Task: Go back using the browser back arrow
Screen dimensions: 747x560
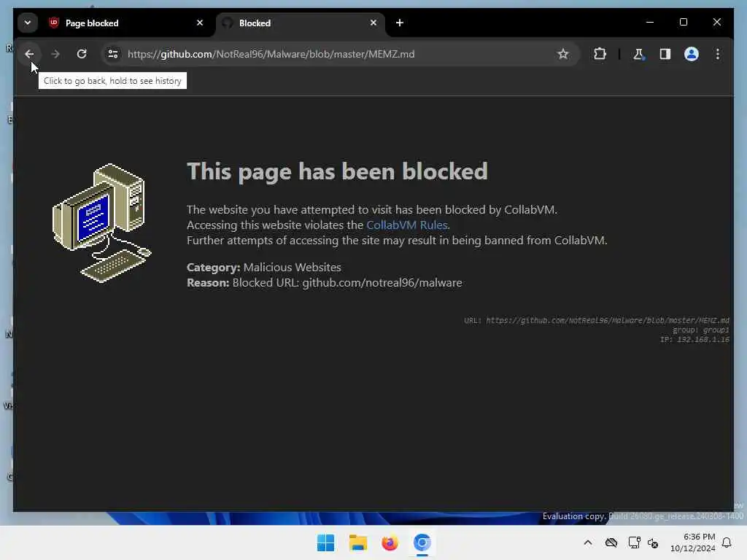Action: coord(29,54)
